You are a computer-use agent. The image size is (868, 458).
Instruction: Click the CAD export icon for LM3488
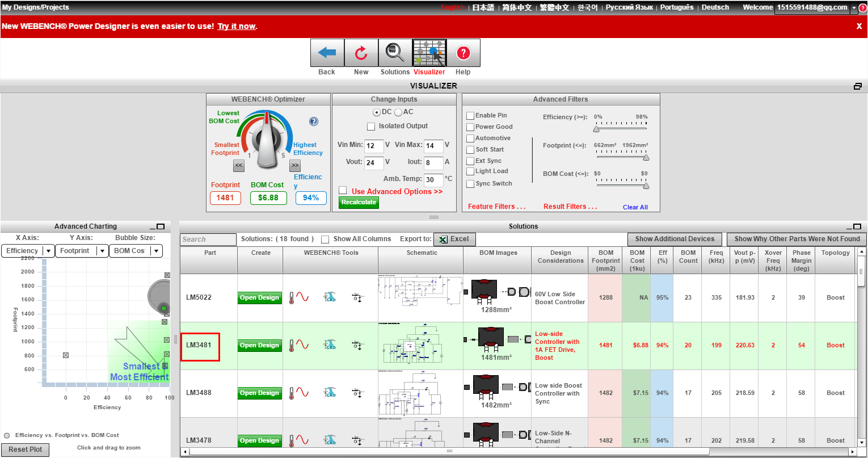coord(330,393)
